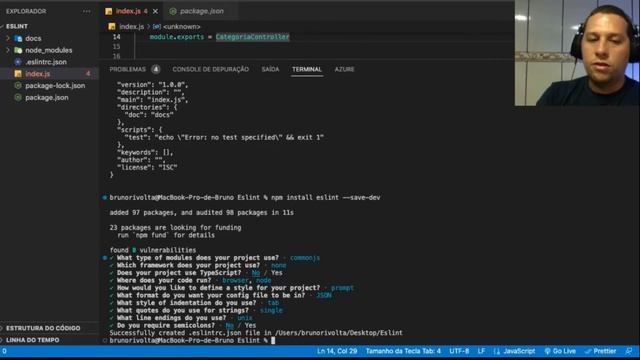Click index.js in the breadcrumb

click(x=131, y=27)
